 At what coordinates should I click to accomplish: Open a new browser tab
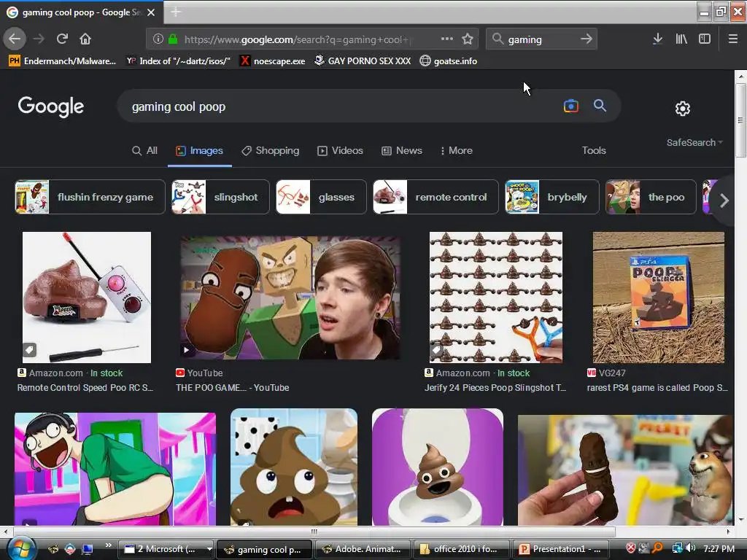coord(175,12)
